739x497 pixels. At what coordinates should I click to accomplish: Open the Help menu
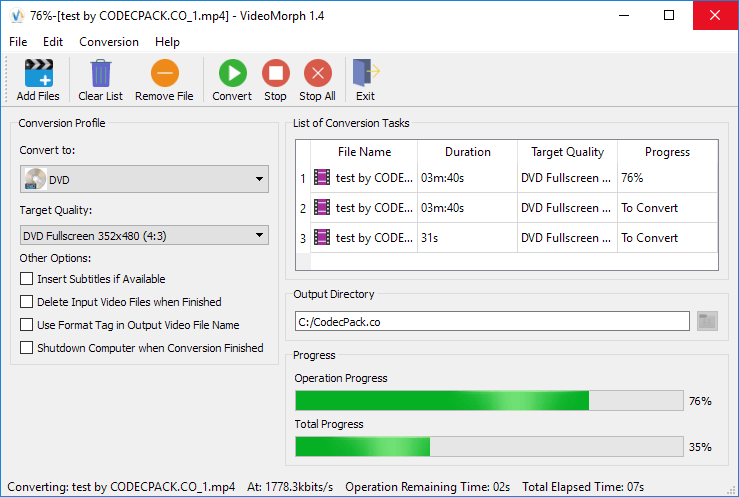[x=167, y=42]
